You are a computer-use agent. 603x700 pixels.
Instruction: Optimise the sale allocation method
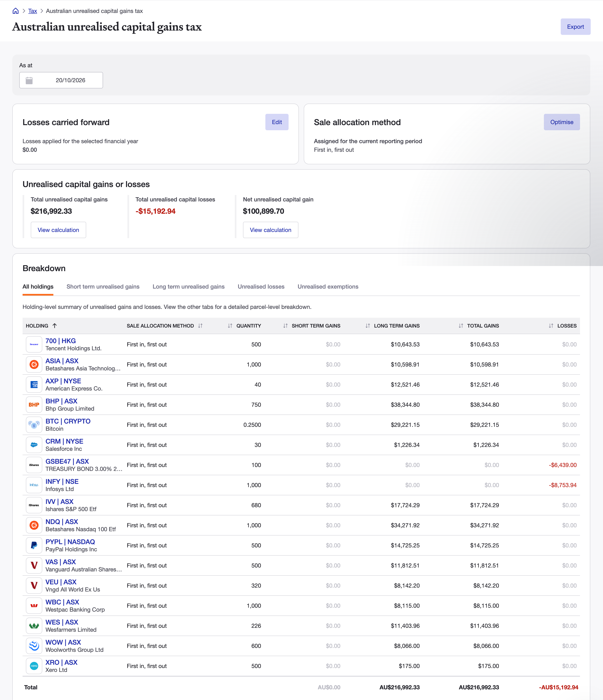click(561, 122)
